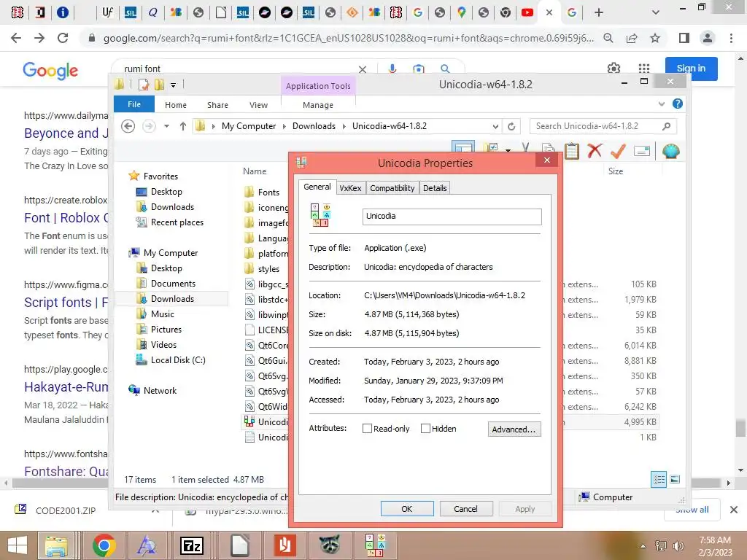This screenshot has width=747, height=560.
Task: Click the file name field containing Unicodia
Action: tap(452, 216)
